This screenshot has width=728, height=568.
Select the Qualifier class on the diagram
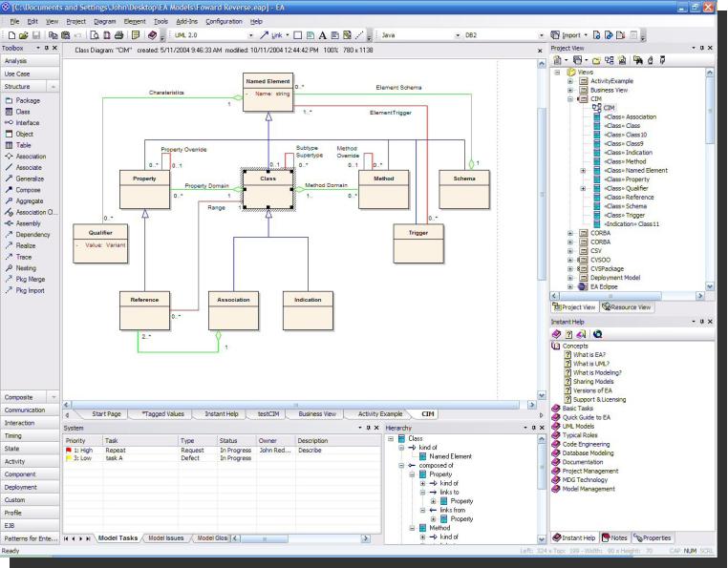pyautogui.click(x=100, y=244)
